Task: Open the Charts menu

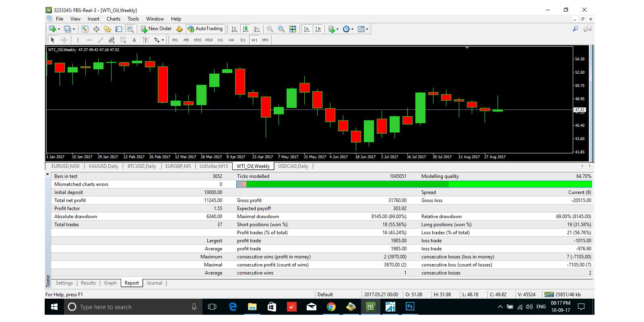Action: pos(114,19)
